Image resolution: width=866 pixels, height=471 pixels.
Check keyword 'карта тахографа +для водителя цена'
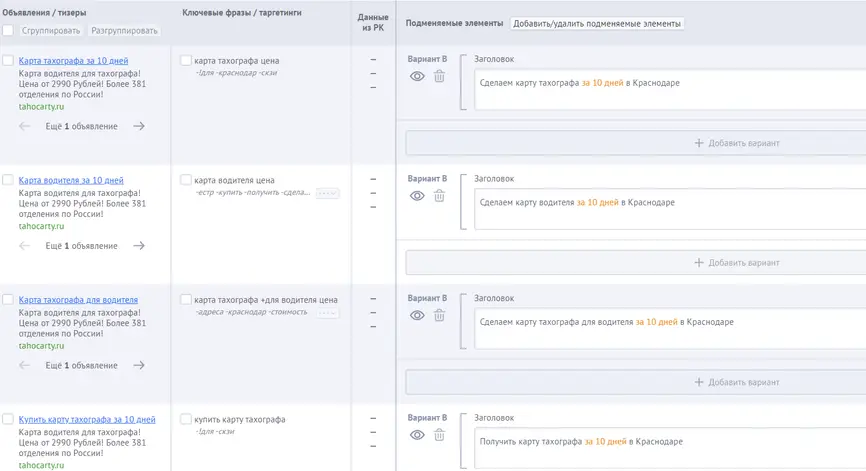click(186, 299)
